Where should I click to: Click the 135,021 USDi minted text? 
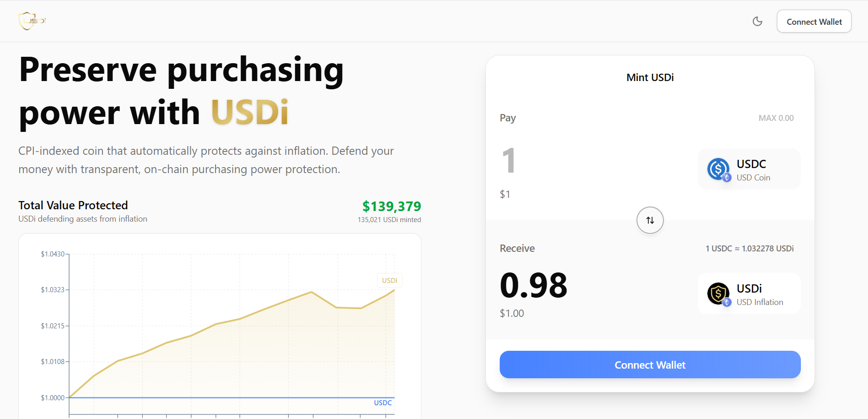389,219
